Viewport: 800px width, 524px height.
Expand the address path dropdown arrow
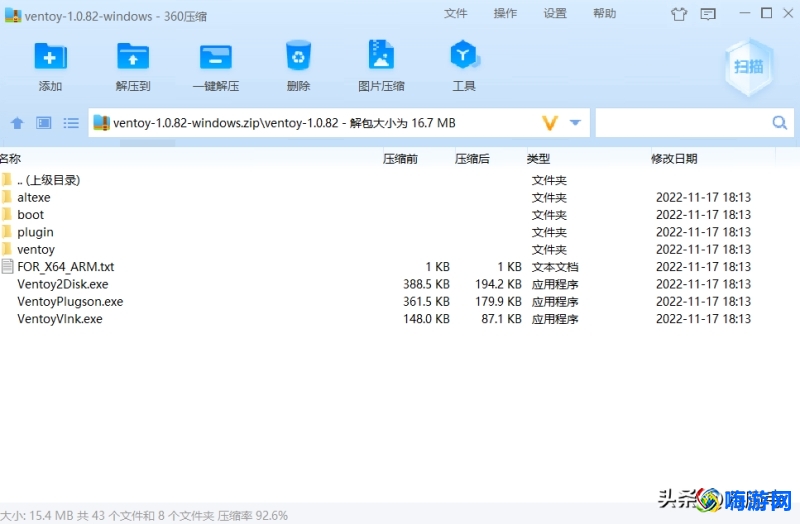coord(575,122)
